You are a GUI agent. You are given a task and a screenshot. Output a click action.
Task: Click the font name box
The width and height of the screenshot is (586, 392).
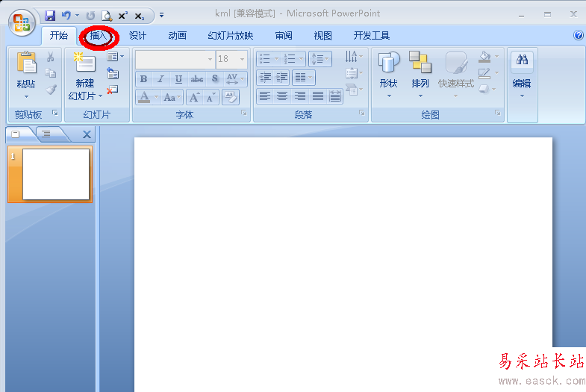(175, 59)
